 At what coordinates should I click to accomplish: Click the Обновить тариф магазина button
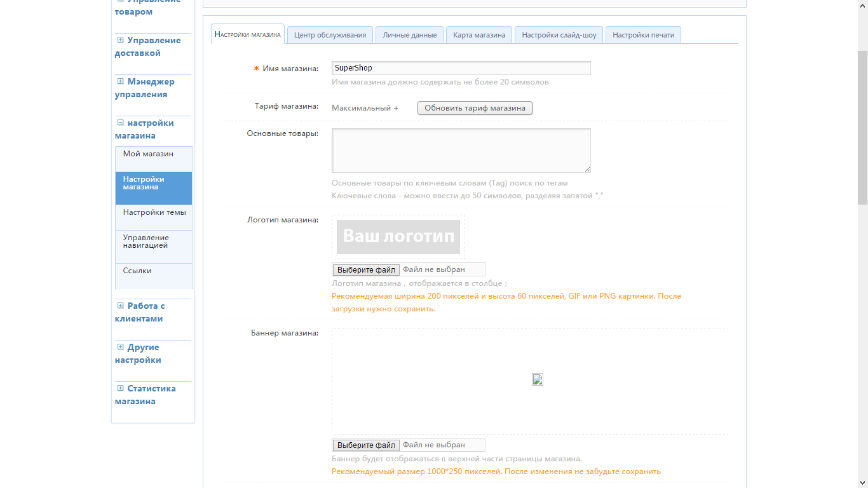(x=475, y=108)
